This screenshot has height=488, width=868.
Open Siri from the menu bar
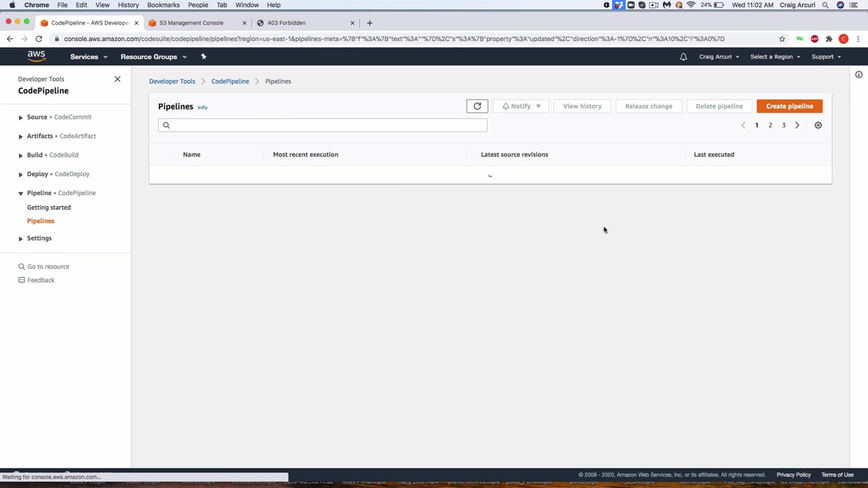pyautogui.click(x=840, y=5)
